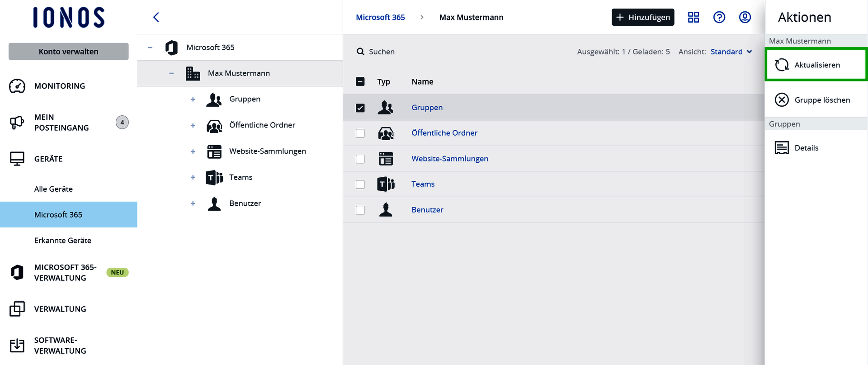
Task: Click the Mein Posteingang megaphone icon
Action: (x=17, y=123)
